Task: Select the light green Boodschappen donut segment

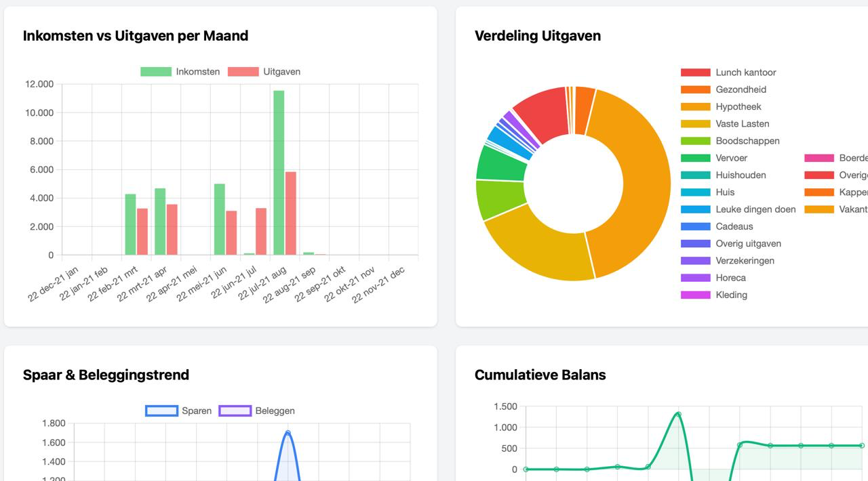Action: (x=500, y=199)
